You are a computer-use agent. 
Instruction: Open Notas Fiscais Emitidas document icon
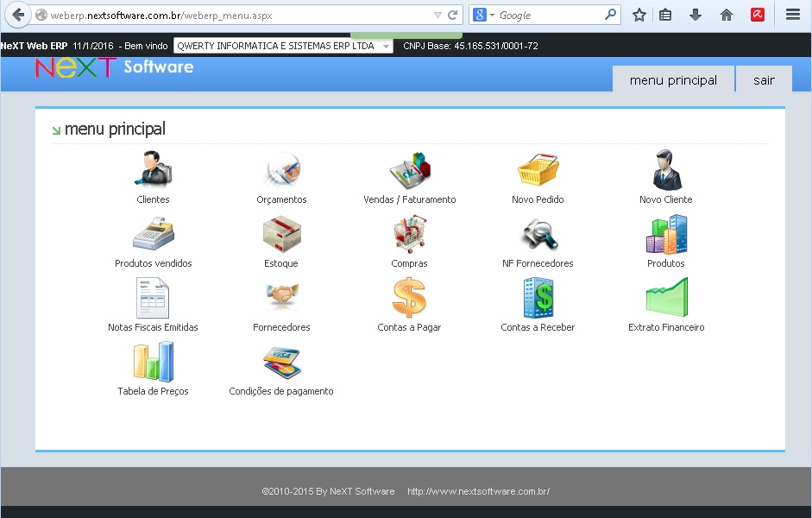[153, 298]
